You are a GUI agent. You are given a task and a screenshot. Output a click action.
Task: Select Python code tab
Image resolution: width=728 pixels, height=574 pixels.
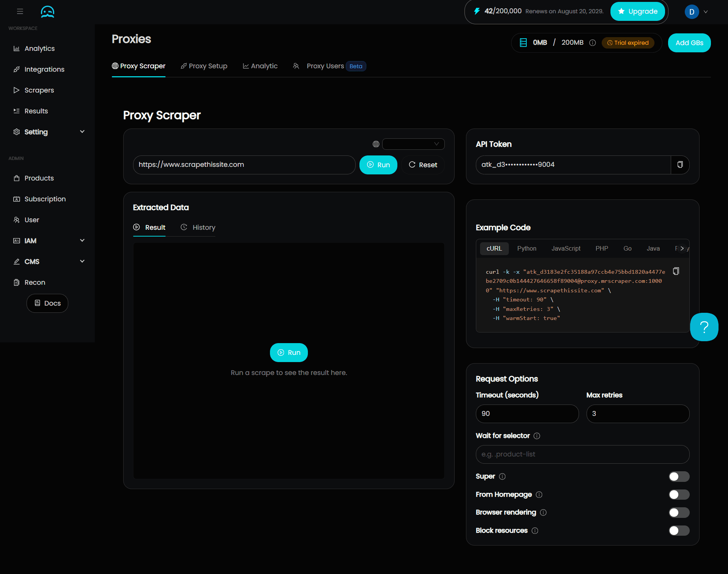point(527,249)
